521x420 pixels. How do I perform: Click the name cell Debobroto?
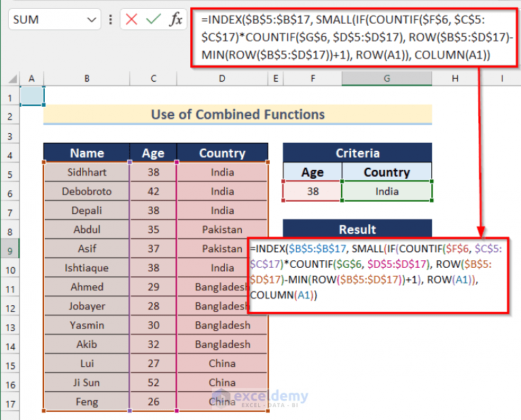pyautogui.click(x=87, y=191)
